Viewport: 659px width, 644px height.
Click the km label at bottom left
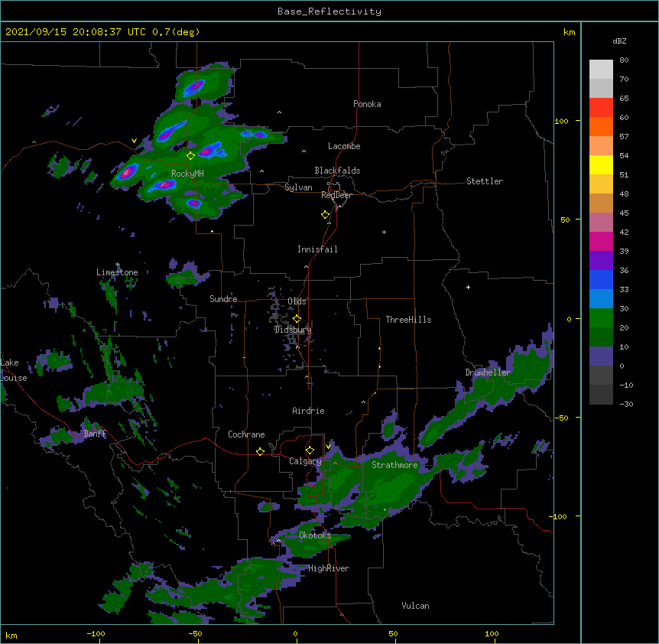[11, 635]
